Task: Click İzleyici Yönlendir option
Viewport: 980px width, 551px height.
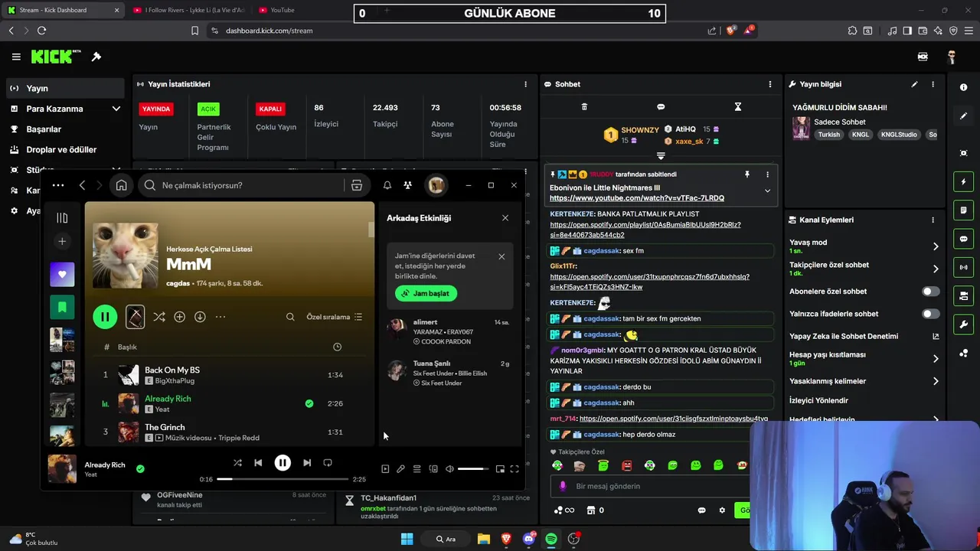Action: (x=818, y=400)
